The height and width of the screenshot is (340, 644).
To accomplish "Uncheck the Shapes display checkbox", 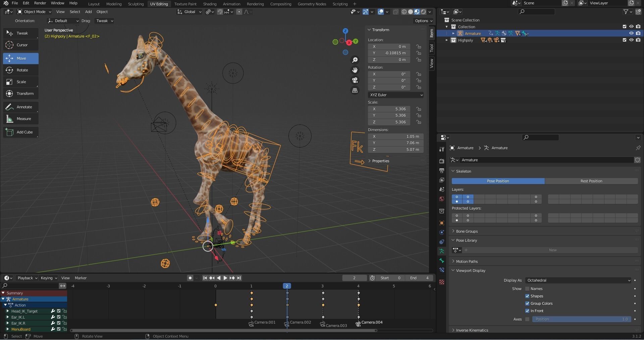I will 527,296.
